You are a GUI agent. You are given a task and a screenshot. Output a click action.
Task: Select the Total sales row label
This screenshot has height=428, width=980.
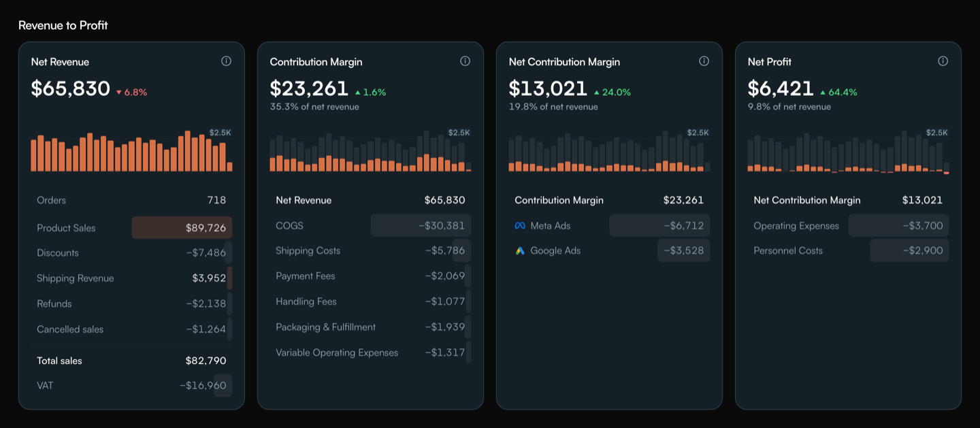(59, 361)
